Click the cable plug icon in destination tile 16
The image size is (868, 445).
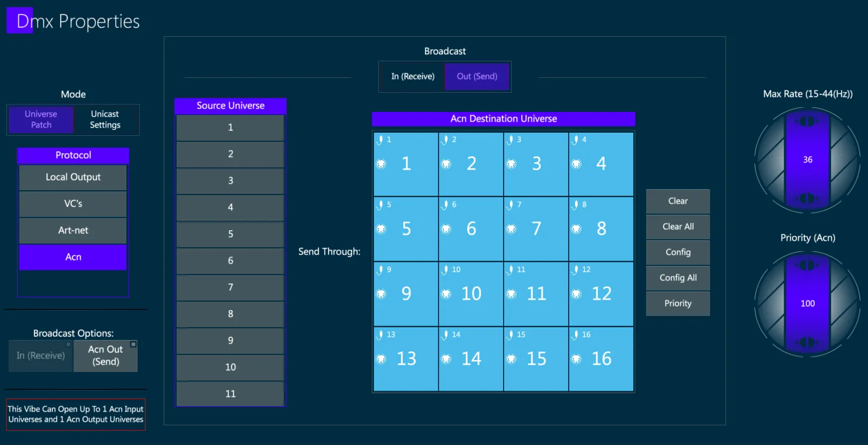point(575,335)
